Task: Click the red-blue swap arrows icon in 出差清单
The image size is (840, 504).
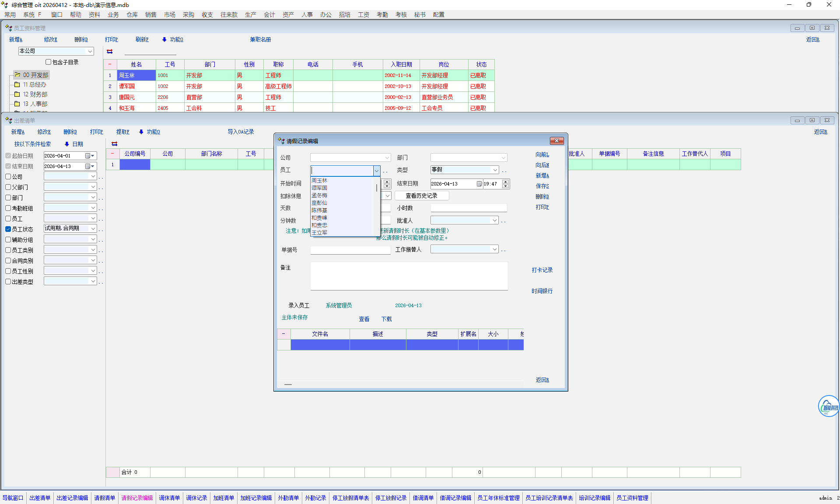Action: point(114,144)
